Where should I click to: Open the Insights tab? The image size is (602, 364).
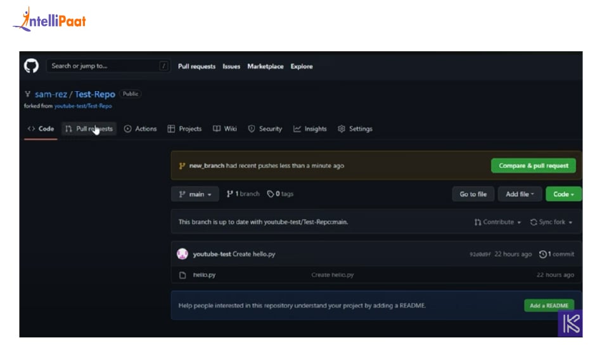310,129
